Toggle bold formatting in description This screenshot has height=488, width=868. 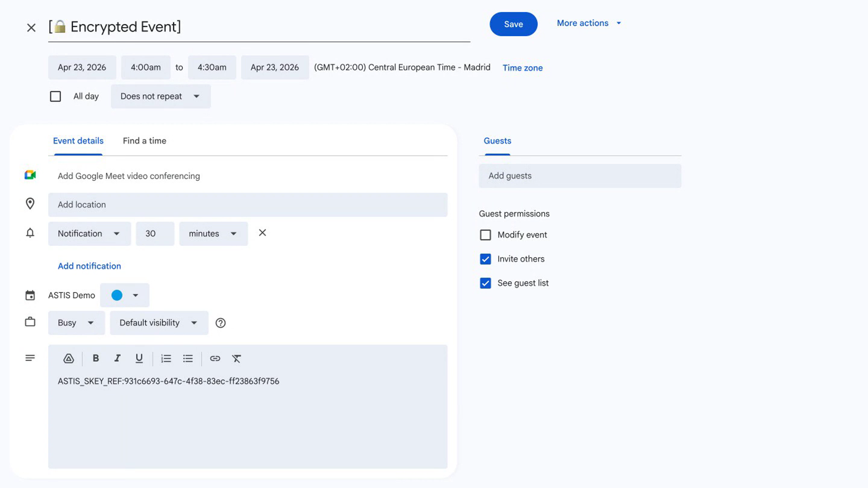[x=95, y=358]
